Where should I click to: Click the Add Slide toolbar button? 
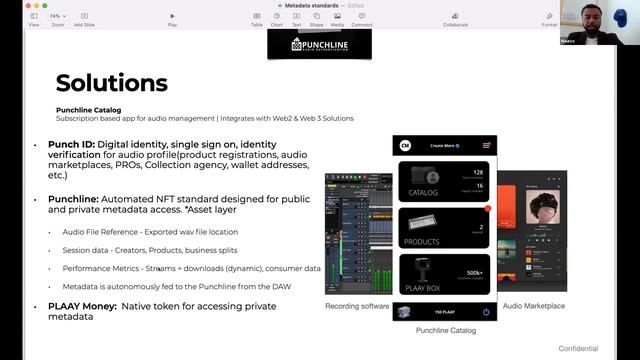(x=84, y=19)
